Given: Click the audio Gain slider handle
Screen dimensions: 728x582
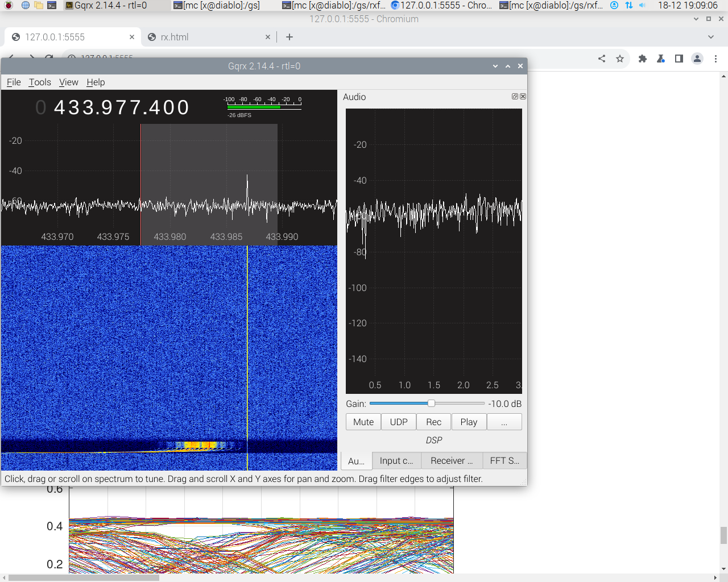Looking at the screenshot, I should point(431,404).
